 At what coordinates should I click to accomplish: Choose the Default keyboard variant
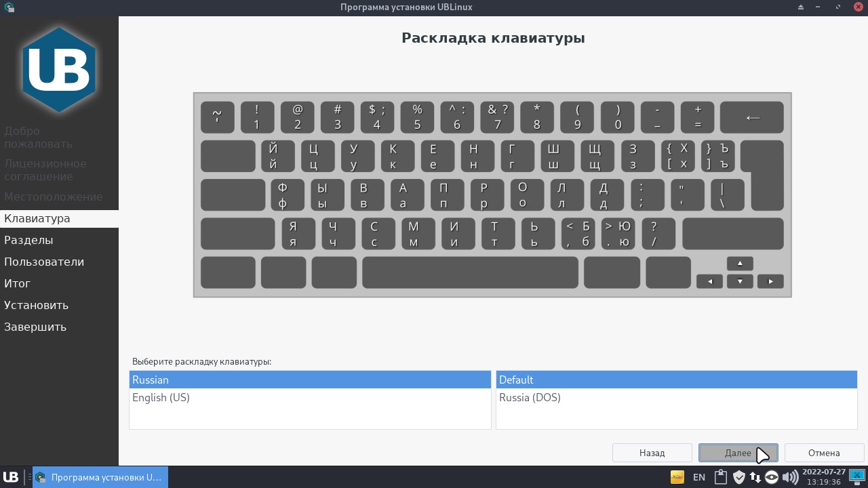[x=676, y=380]
